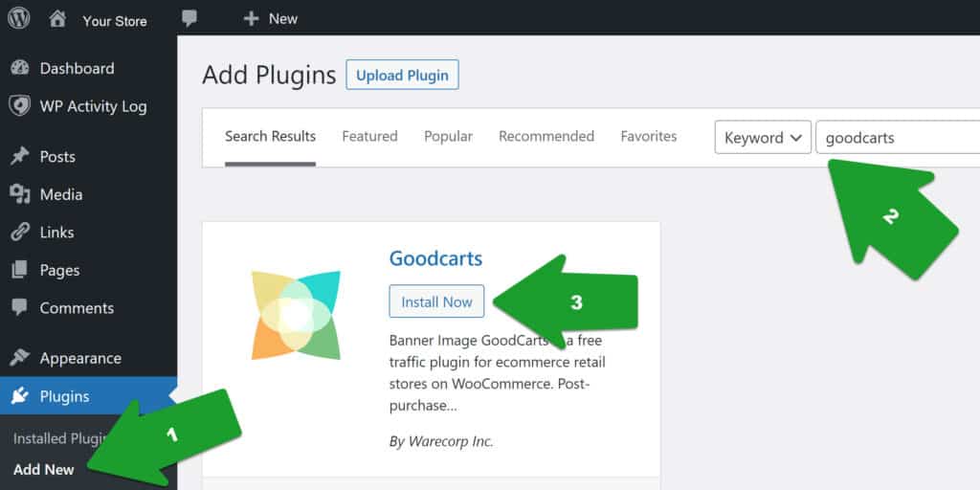Click the WP Activity Log shield icon
Screen dimensions: 980x490
click(x=19, y=106)
